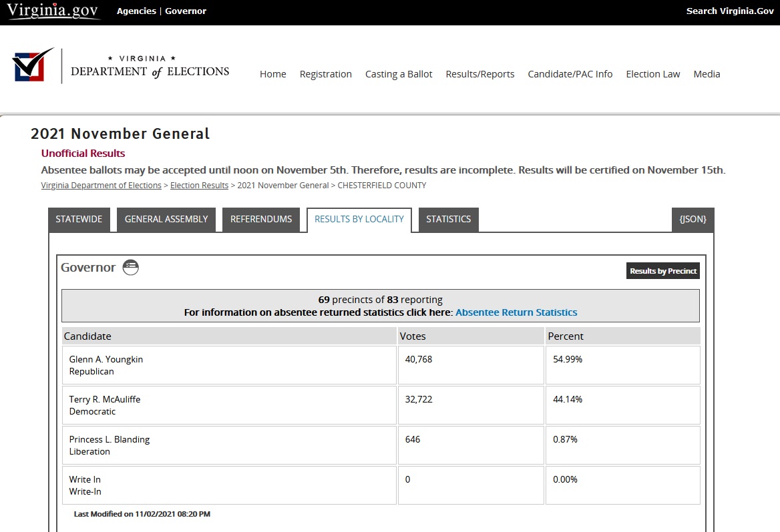The image size is (780, 532).
Task: Click the Results by Precinct button
Action: point(663,271)
